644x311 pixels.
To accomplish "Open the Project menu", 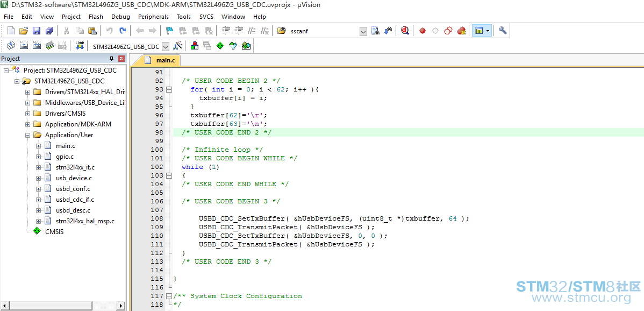I will (x=71, y=17).
